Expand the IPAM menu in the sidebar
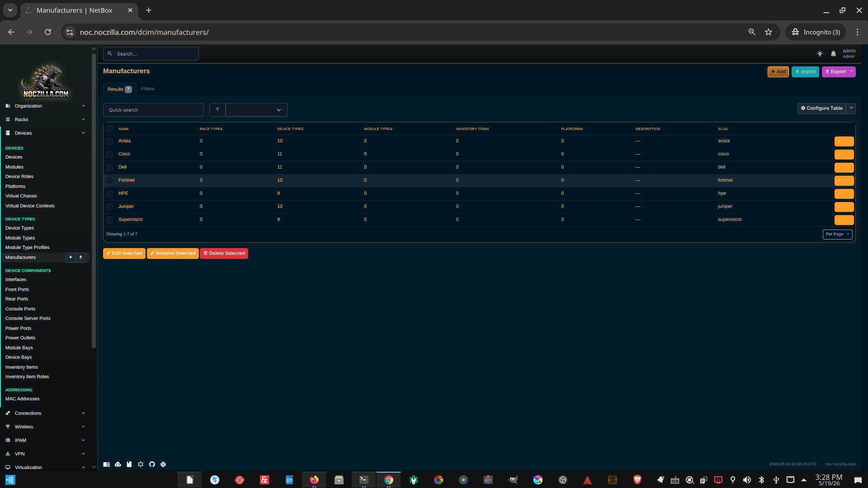Screen dimensions: 868x488 pyautogui.click(x=45, y=441)
